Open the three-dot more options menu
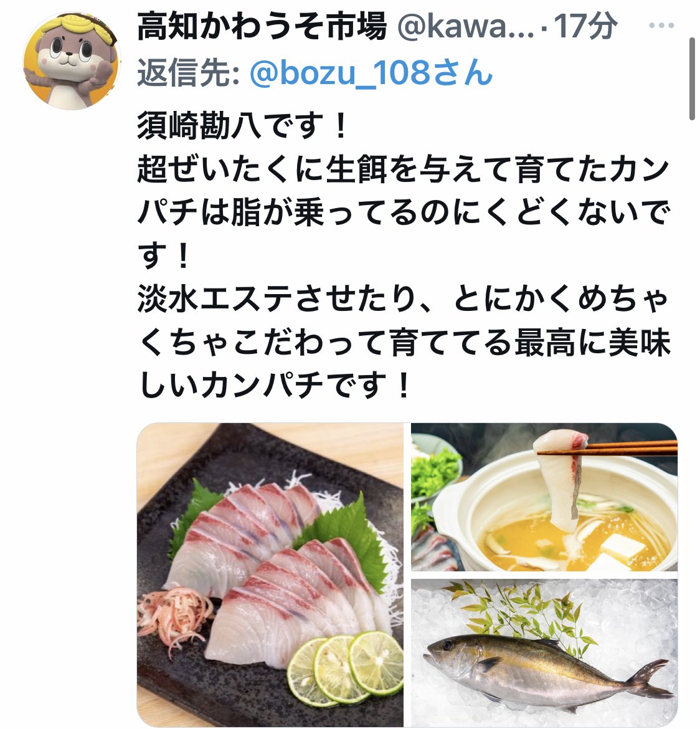This screenshot has height=729, width=700. (x=661, y=26)
